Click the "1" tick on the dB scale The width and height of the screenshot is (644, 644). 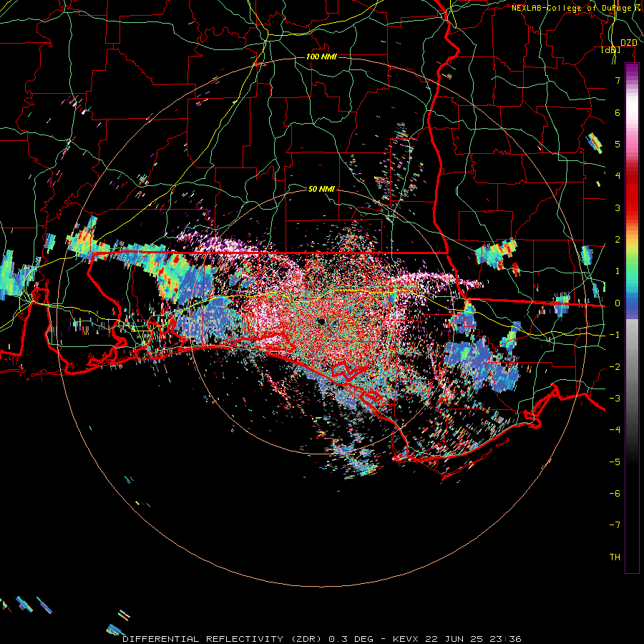[618, 271]
